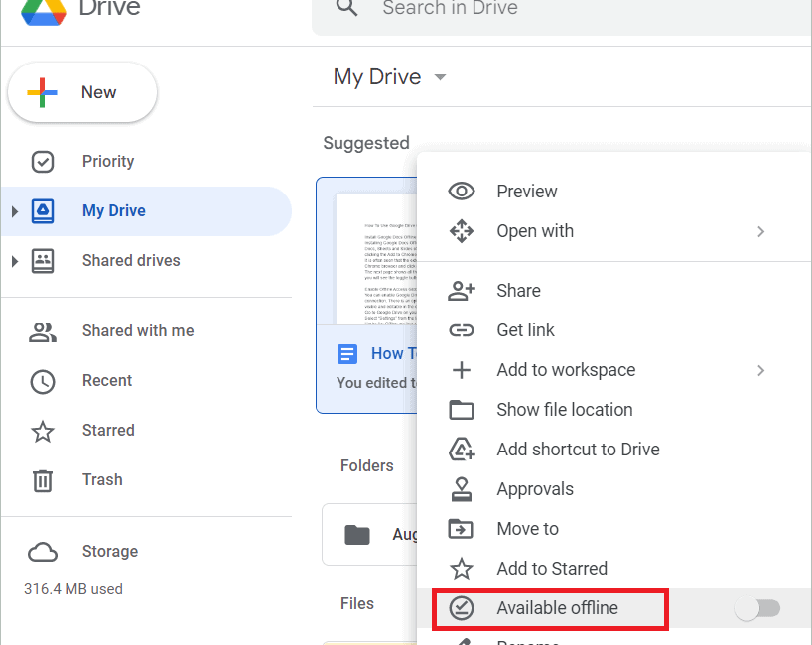812x645 pixels.
Task: Choose Available offline menu entry
Action: point(557,607)
